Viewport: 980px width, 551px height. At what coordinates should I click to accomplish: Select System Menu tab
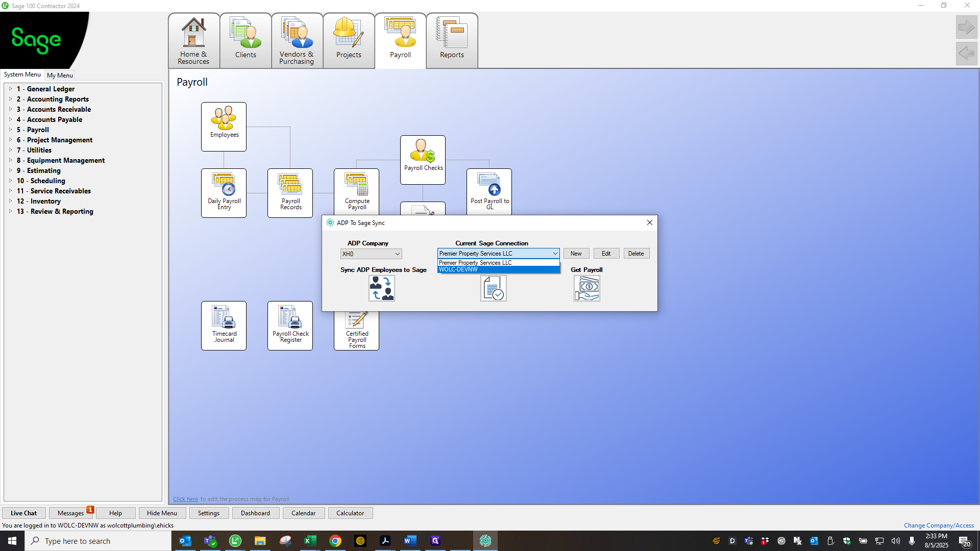pos(22,74)
